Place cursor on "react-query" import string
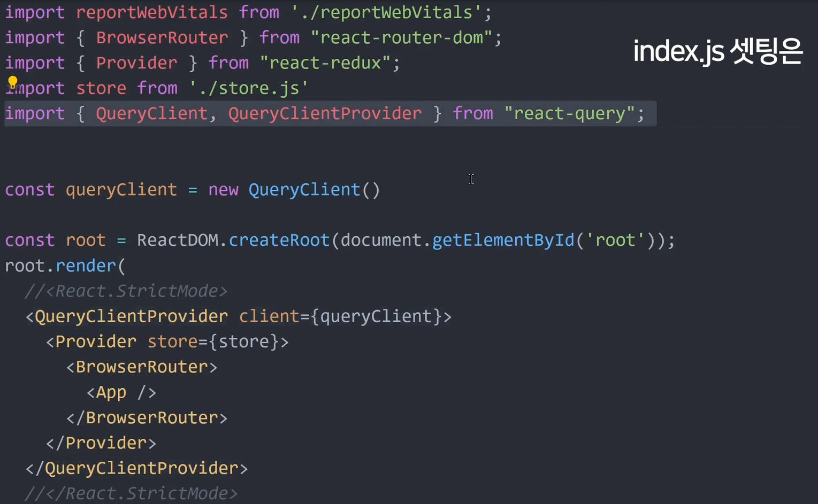This screenshot has height=504, width=818. [569, 113]
